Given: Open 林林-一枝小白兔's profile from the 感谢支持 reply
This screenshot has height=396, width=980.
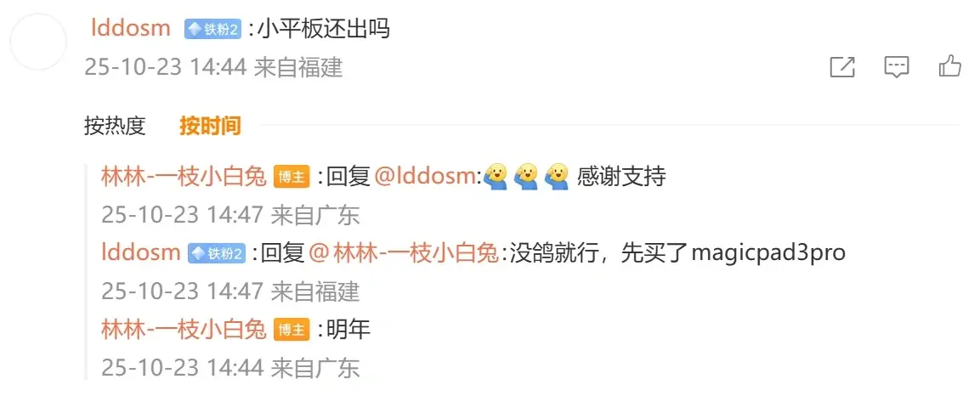Looking at the screenshot, I should tap(184, 178).
